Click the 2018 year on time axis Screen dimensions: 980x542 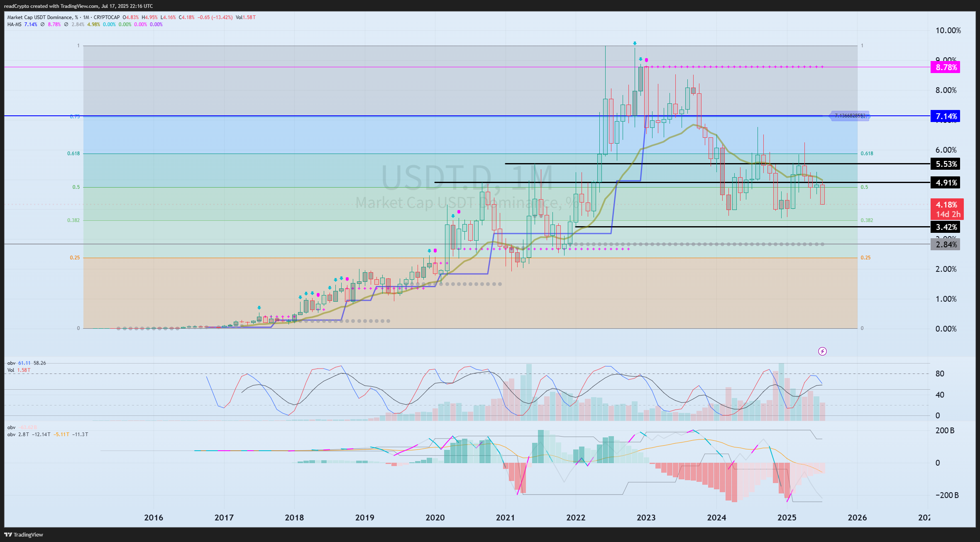tap(294, 518)
